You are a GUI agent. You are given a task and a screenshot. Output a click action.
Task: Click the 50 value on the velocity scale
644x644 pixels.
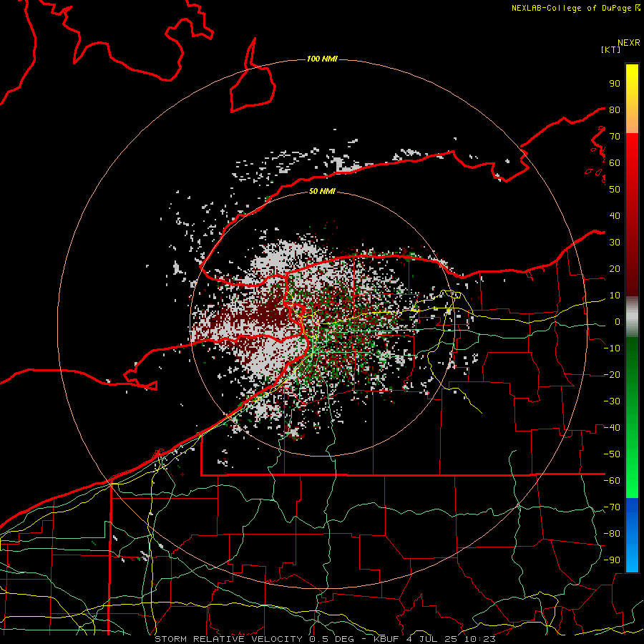click(x=615, y=190)
